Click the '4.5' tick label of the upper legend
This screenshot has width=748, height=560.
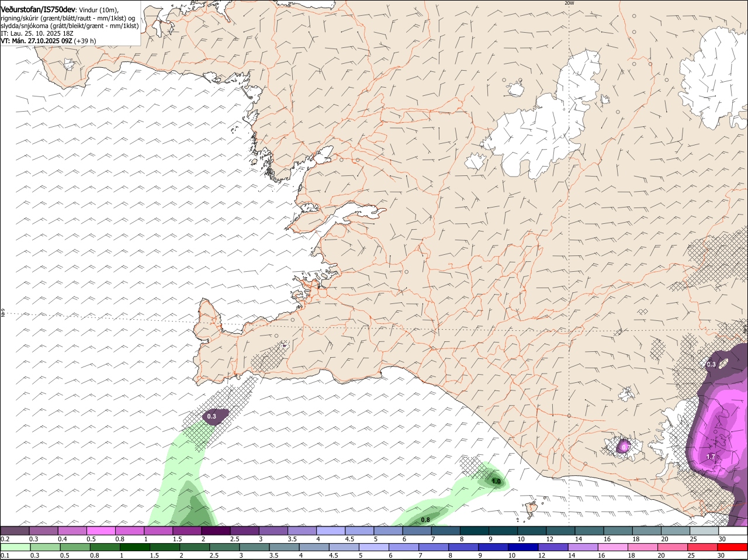click(349, 539)
